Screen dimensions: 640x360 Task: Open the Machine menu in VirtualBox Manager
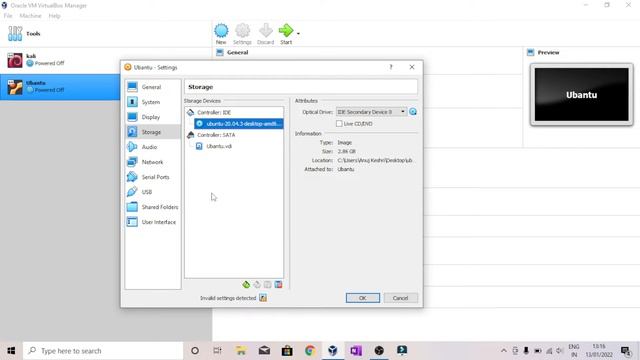(30, 16)
